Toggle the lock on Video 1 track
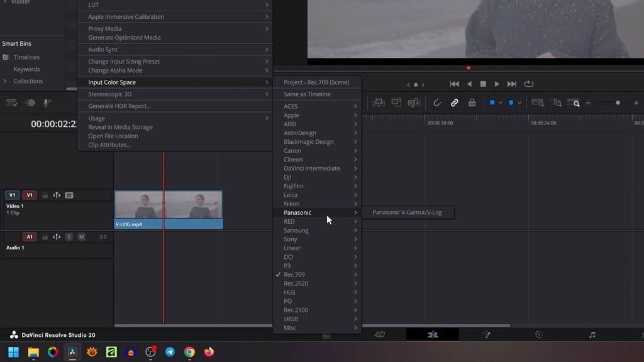644x362 pixels. tap(45, 195)
